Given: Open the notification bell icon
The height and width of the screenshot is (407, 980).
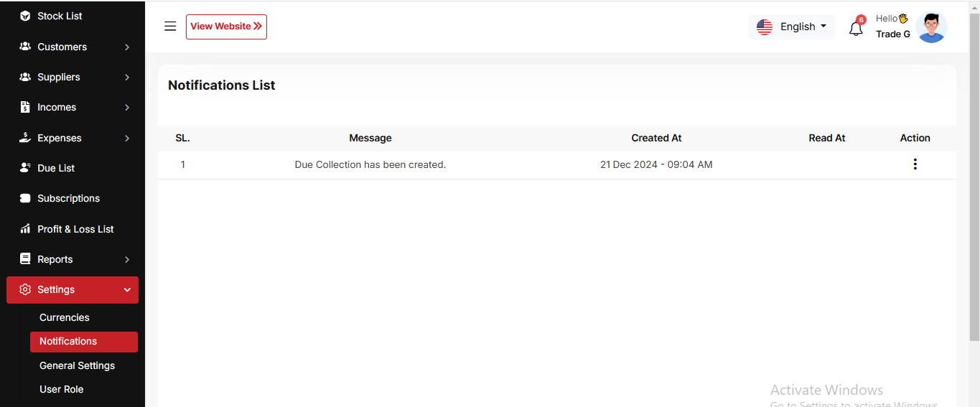Looking at the screenshot, I should pyautogui.click(x=855, y=29).
